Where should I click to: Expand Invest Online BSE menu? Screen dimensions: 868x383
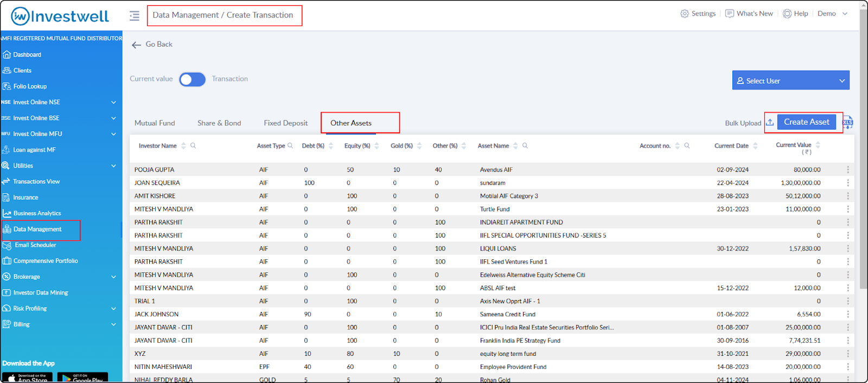tap(113, 118)
